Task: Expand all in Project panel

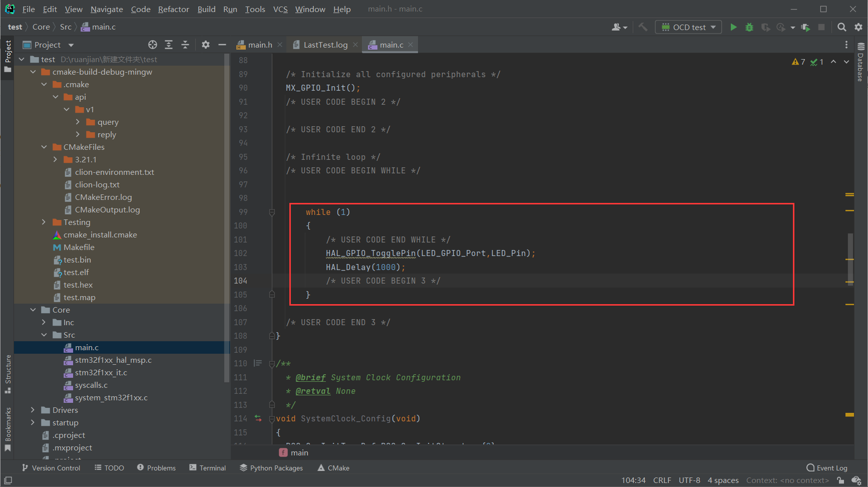Action: 169,45
